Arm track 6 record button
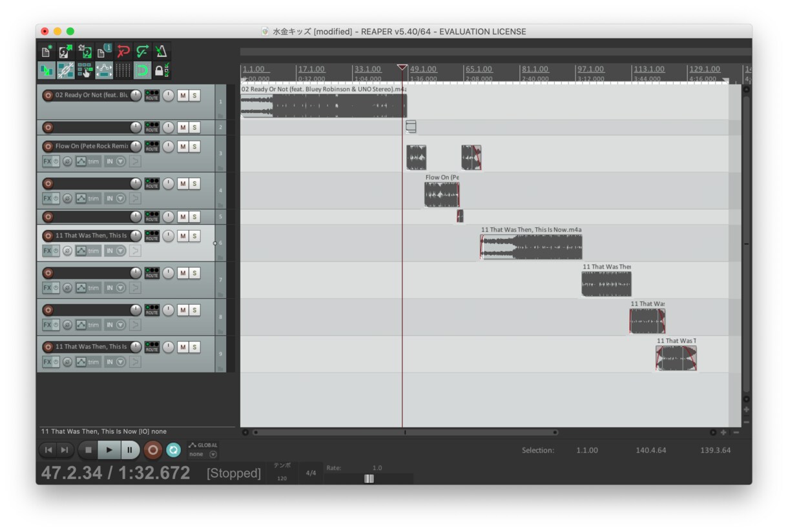This screenshot has width=788, height=532. (x=48, y=236)
